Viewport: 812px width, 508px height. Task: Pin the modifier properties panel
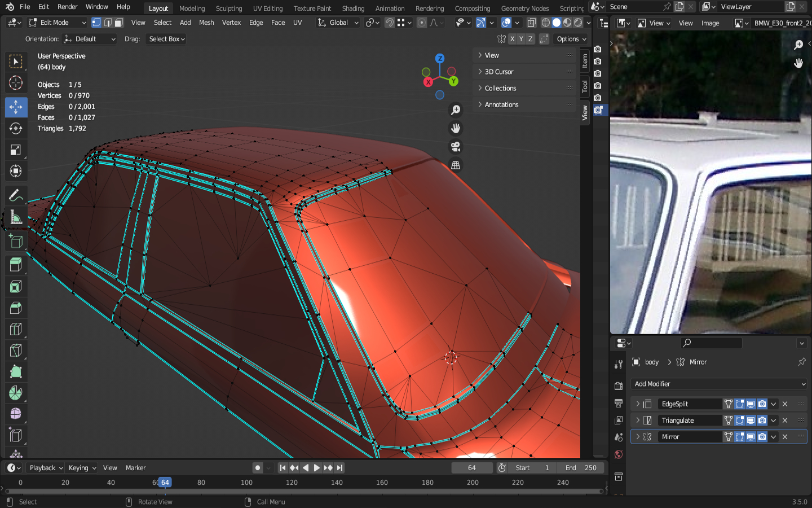[x=801, y=362]
